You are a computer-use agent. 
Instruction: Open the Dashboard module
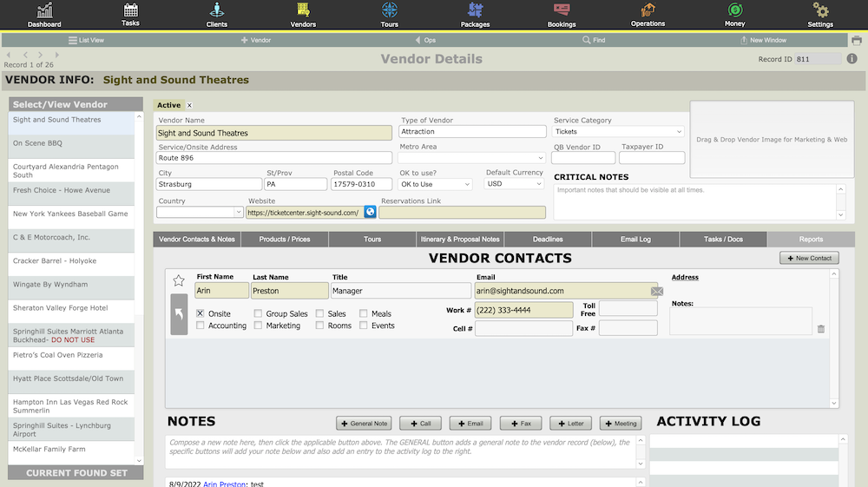point(44,15)
